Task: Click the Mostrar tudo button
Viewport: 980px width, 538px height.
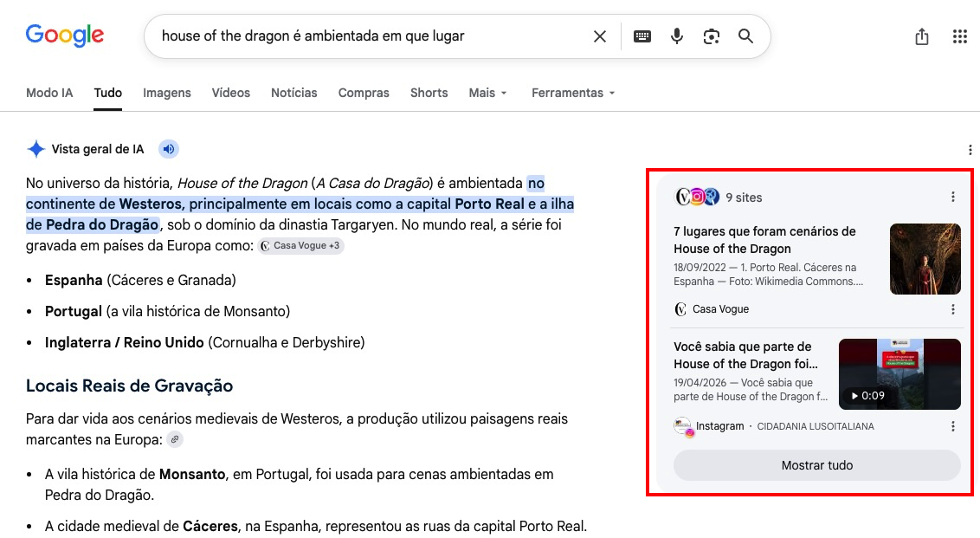Action: (x=817, y=465)
